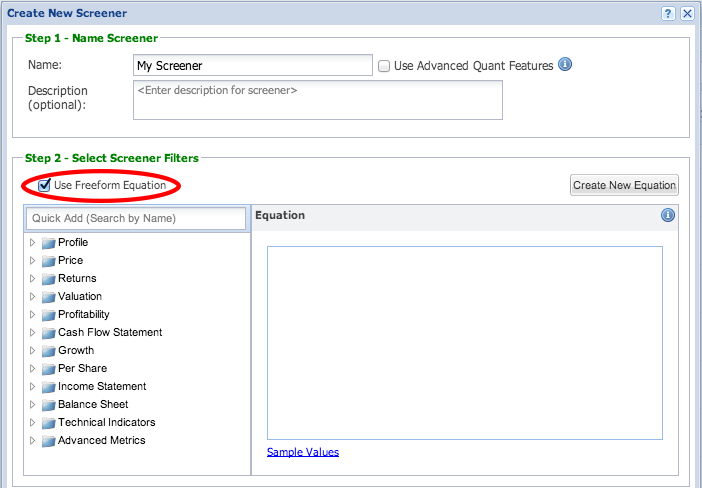Click the info icon beside Advanced Quant Features
Viewport: 702px width, 488px height.
click(x=565, y=64)
